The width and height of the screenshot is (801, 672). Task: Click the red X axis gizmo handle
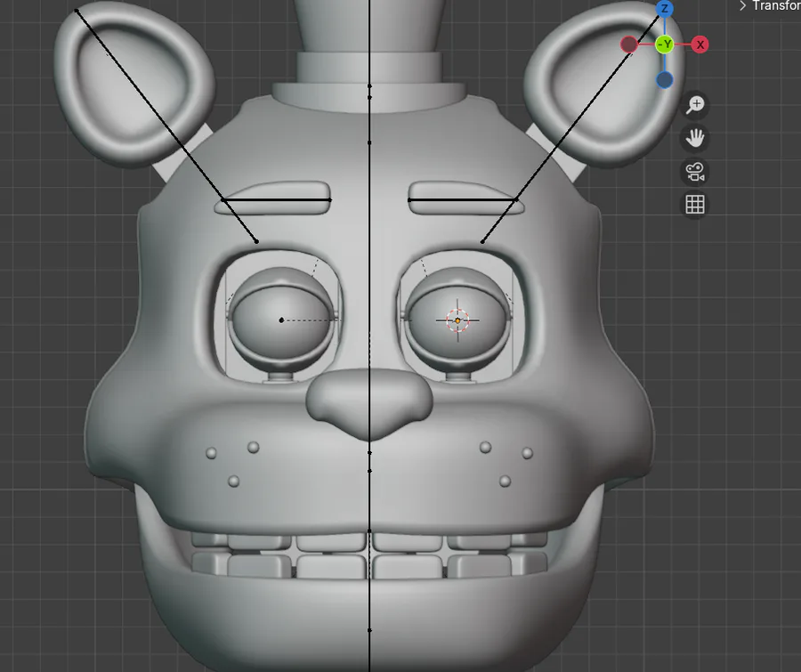(x=700, y=45)
